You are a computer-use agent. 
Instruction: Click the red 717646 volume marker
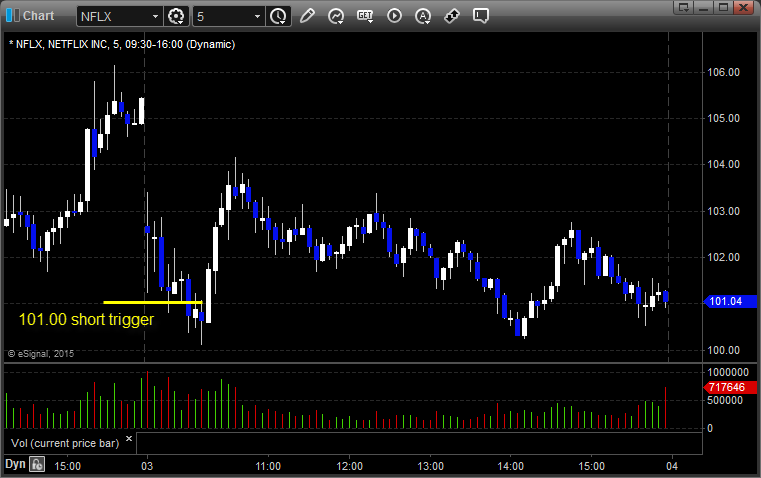730,387
